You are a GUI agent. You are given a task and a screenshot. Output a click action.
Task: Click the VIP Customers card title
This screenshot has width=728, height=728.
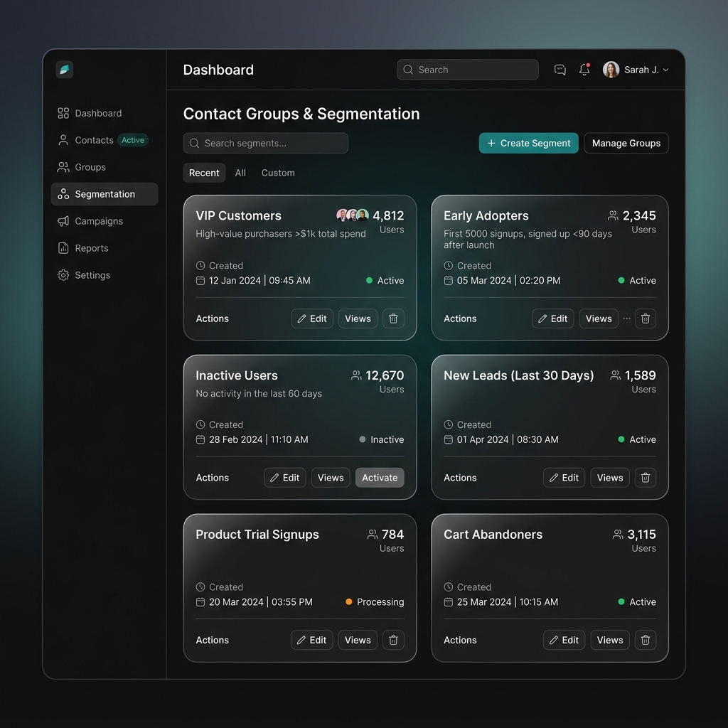[239, 215]
